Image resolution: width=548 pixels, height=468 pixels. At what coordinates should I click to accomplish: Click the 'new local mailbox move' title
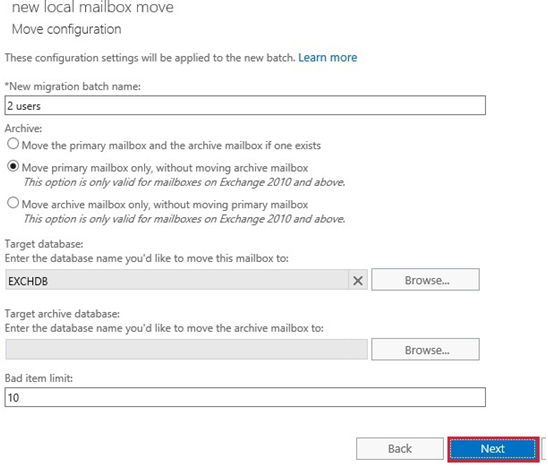[93, 7]
